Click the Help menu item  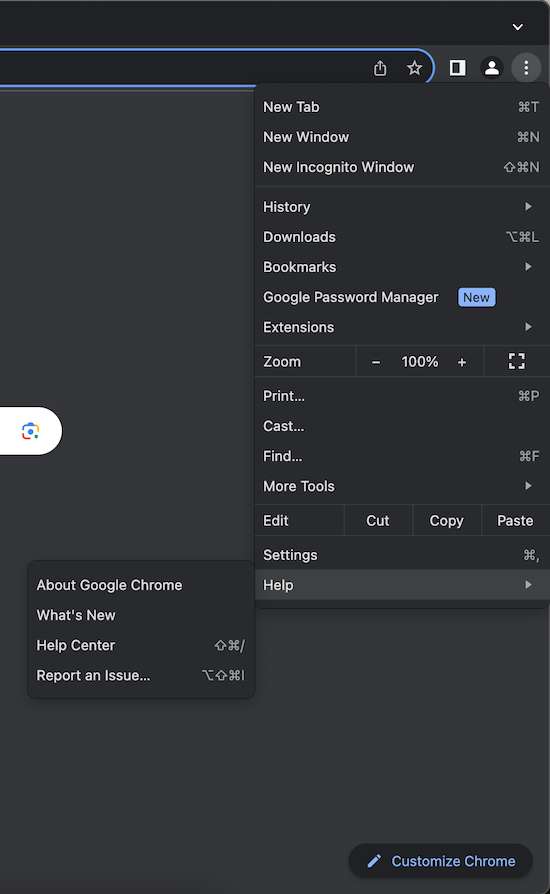click(x=402, y=585)
